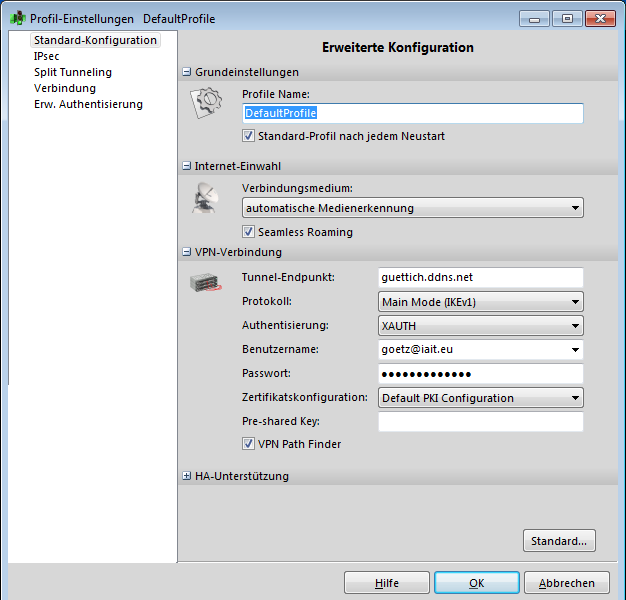Select IPsec in the left panel
Viewport: 626px width, 600px height.
[x=46, y=57]
